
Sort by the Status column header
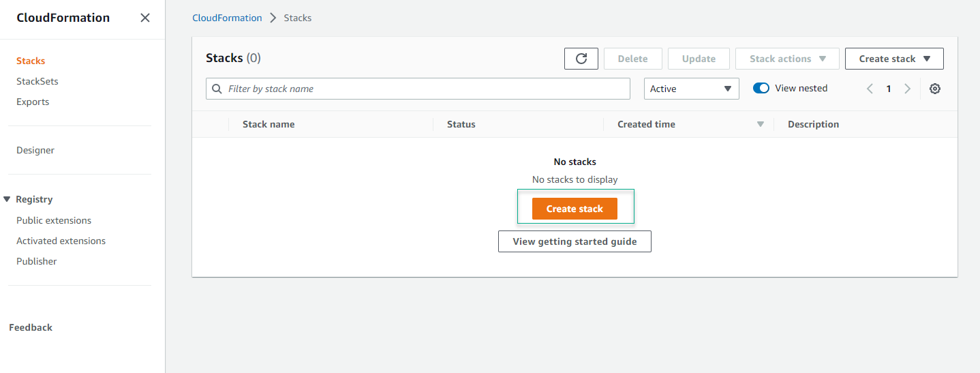pyautogui.click(x=461, y=124)
